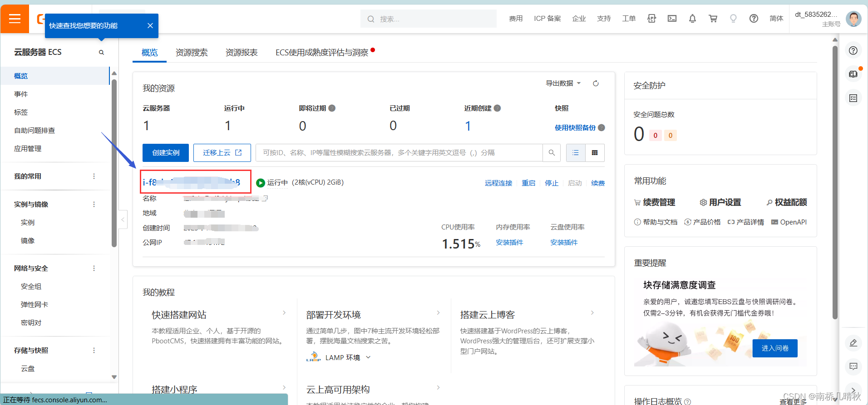Screen dimensions: 868x405
Task: Switch to ECS使用成熟度评估与洞察 tab
Action: 322,53
